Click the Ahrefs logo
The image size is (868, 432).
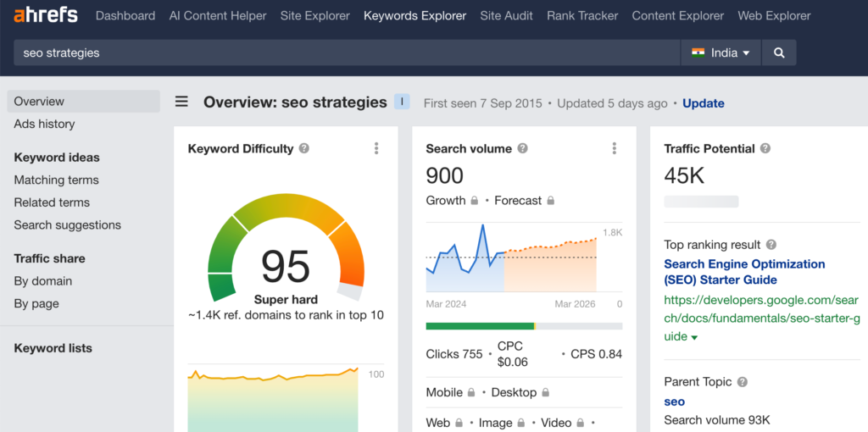(46, 15)
